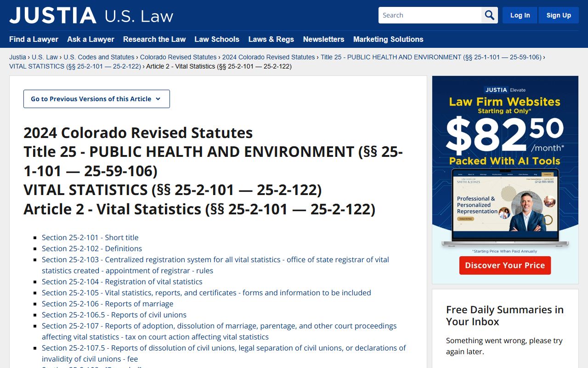This screenshot has width=588, height=368.
Task: Go to Justia breadcrumb link
Action: [x=17, y=57]
